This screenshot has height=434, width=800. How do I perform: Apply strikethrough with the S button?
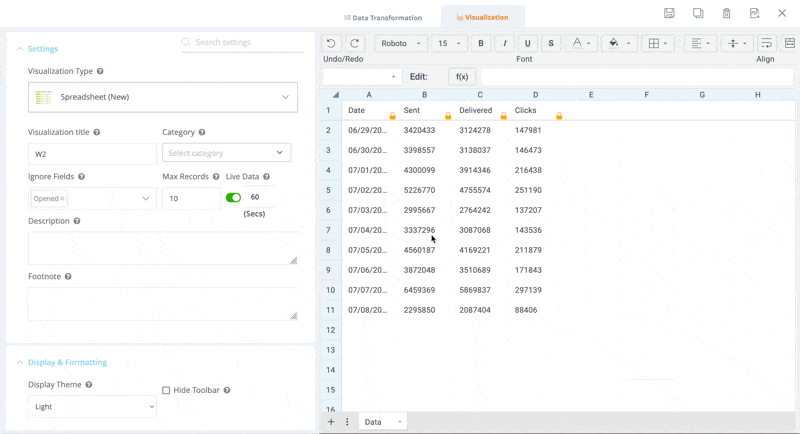point(551,43)
